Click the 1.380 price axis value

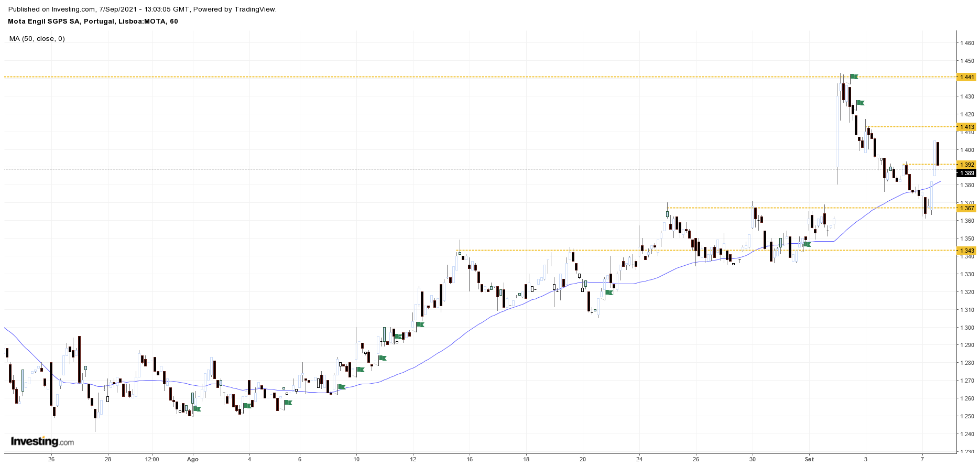click(967, 186)
